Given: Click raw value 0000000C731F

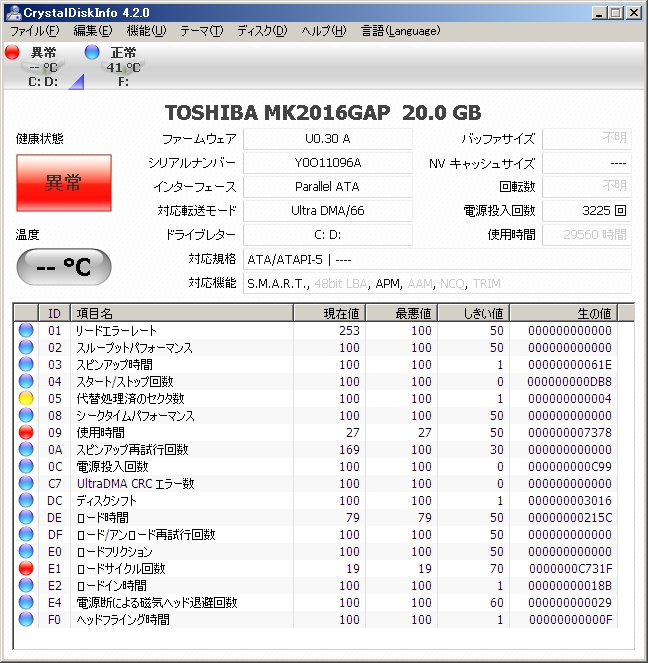Looking at the screenshot, I should click(571, 569).
